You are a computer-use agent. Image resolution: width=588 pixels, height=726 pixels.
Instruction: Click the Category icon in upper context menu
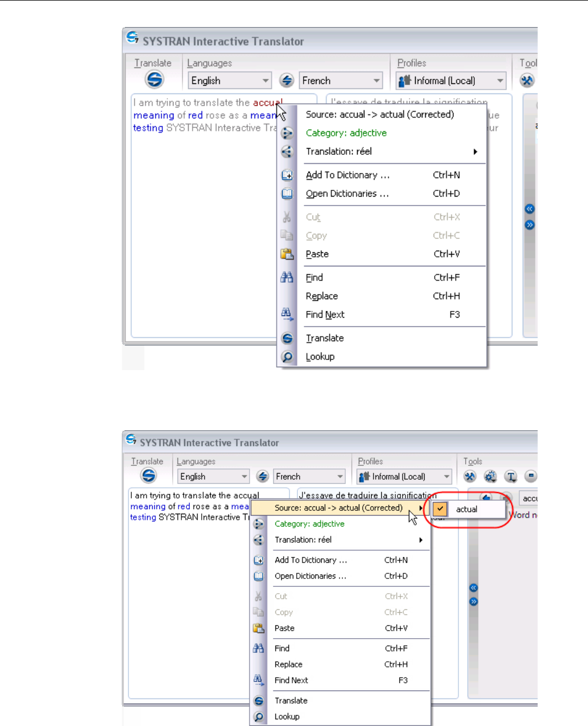coord(287,133)
